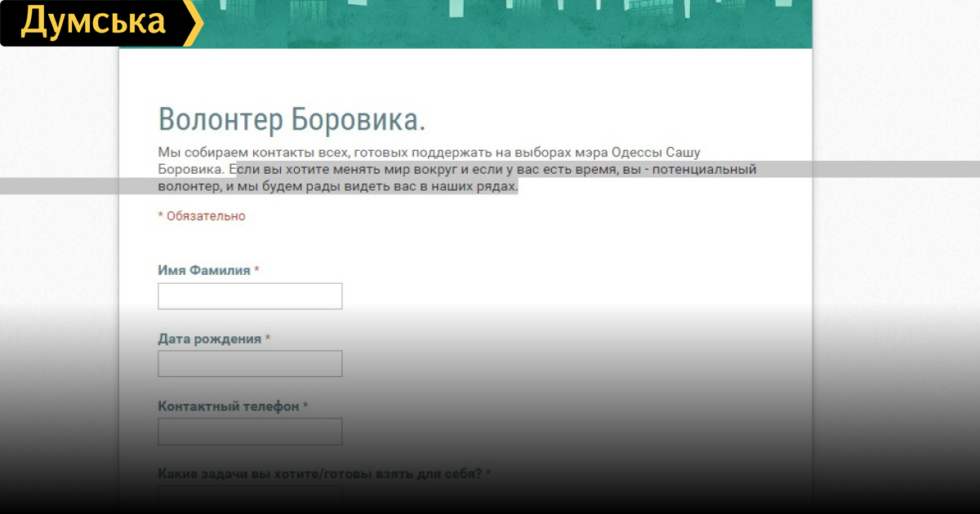980x514 pixels.
Task: Click the red asterisk beside Имя Фамилия
Action: (x=256, y=270)
